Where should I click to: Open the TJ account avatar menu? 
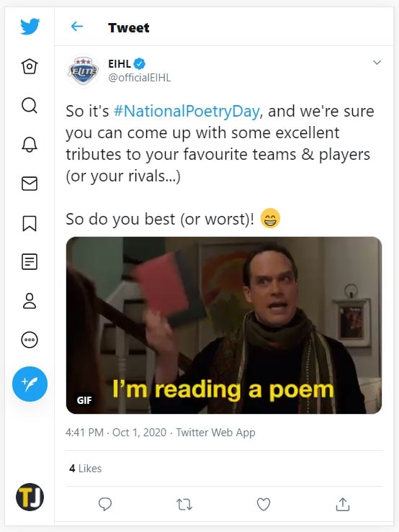pyautogui.click(x=30, y=497)
